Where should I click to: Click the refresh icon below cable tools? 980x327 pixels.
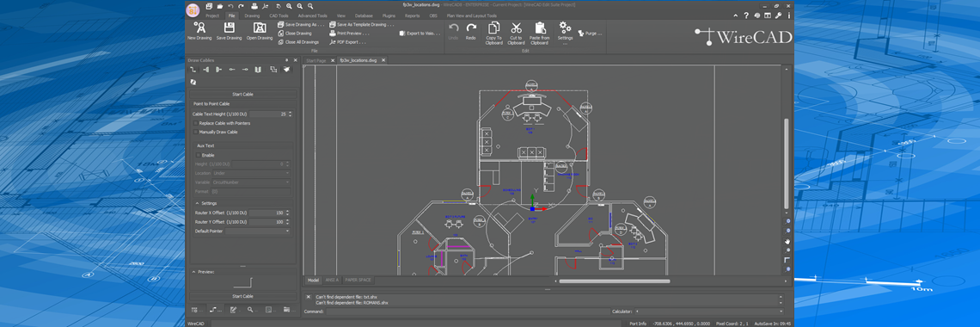tap(193, 82)
